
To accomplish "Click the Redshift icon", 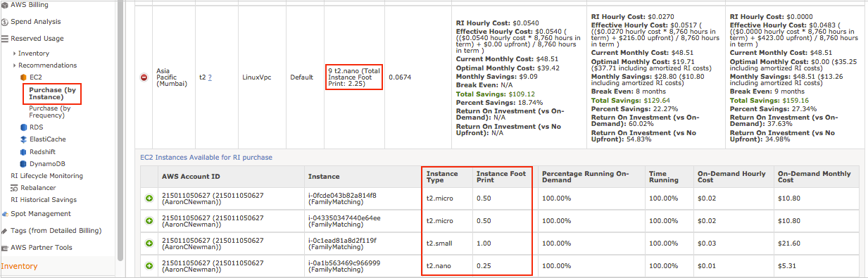I will 23,151.
